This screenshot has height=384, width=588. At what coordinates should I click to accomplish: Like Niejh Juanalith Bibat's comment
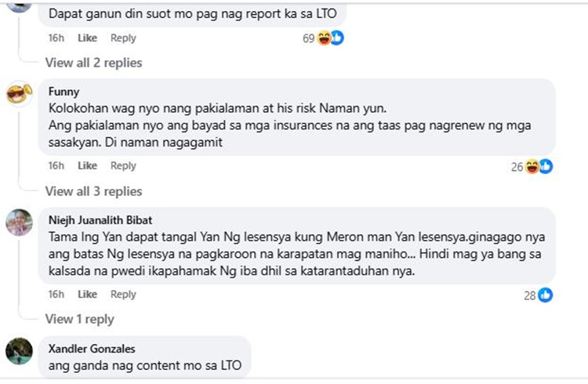(87, 294)
